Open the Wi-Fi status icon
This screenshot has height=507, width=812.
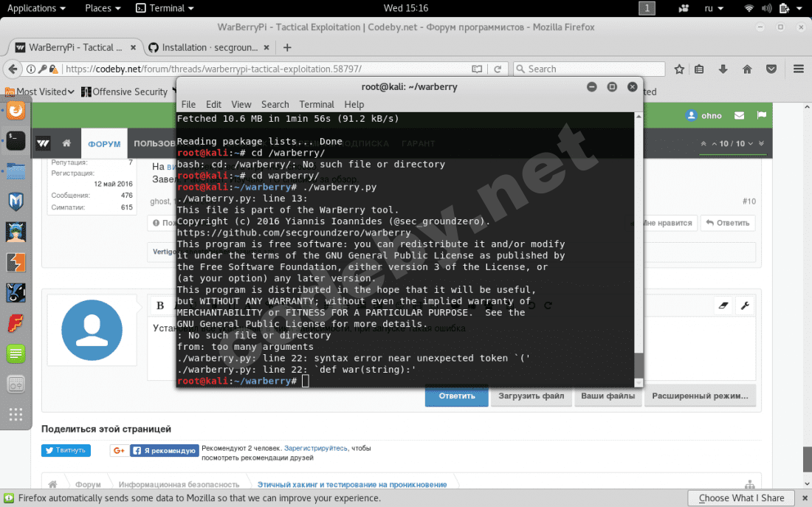click(749, 8)
